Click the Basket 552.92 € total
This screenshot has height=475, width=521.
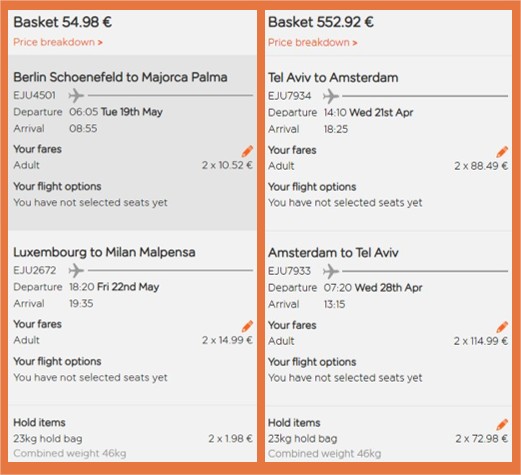click(x=321, y=22)
